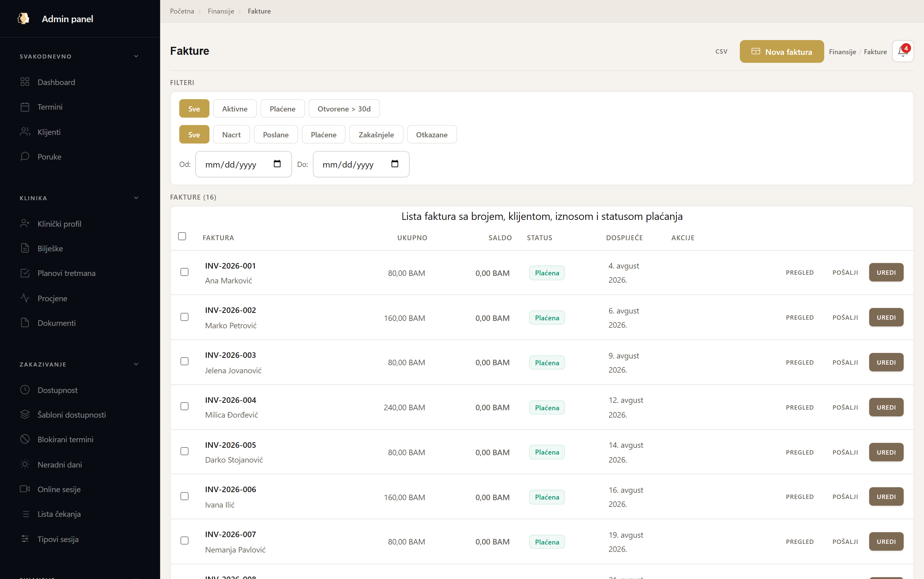Click the 240,00 BAM total amount

point(404,407)
